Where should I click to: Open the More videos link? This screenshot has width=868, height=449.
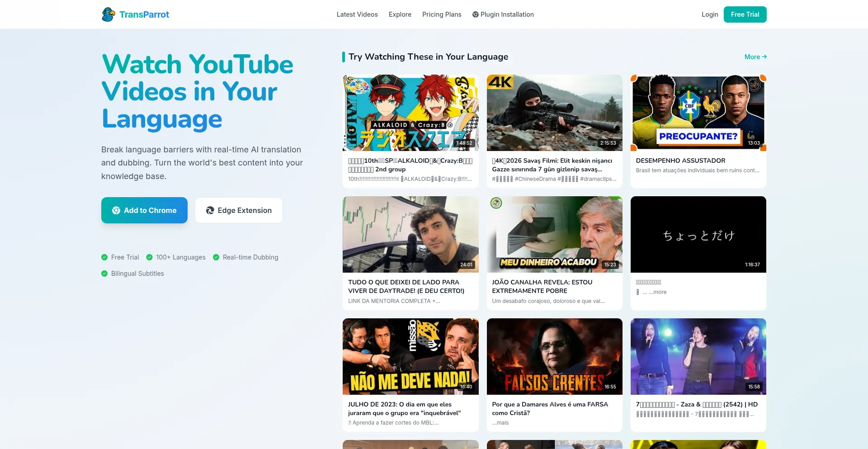pyautogui.click(x=755, y=57)
